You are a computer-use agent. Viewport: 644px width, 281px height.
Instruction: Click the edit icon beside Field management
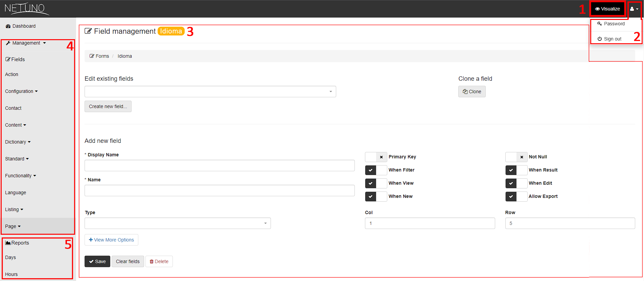[x=88, y=31]
